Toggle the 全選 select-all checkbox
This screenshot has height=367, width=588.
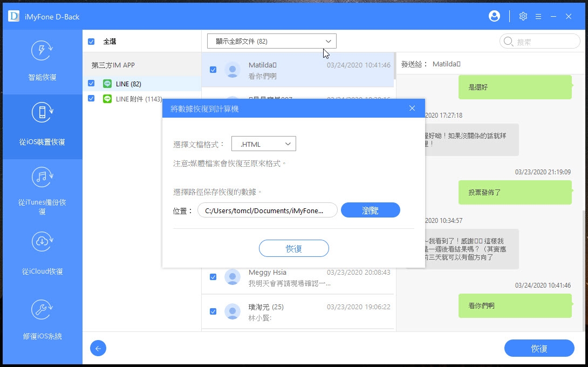click(91, 42)
